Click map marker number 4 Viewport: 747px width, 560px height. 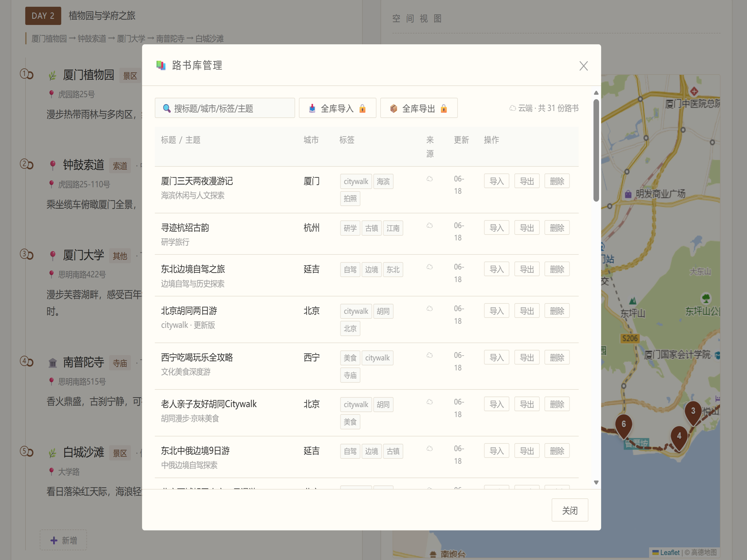679,438
